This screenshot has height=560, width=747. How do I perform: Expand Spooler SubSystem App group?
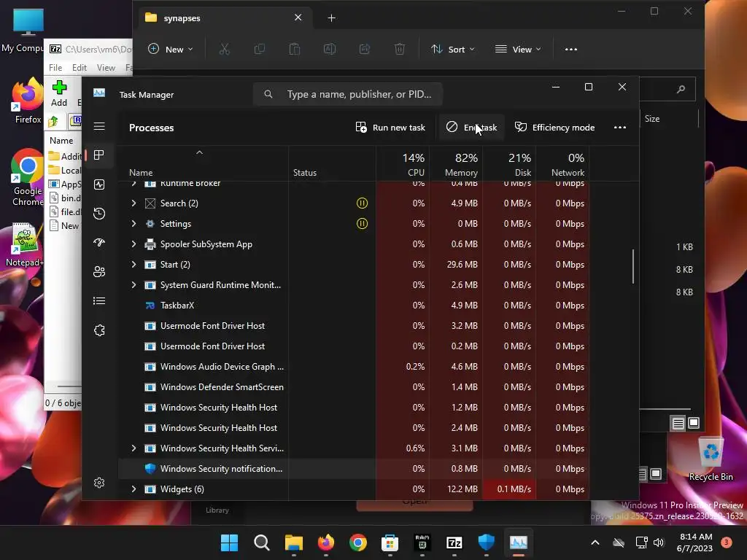tap(134, 244)
